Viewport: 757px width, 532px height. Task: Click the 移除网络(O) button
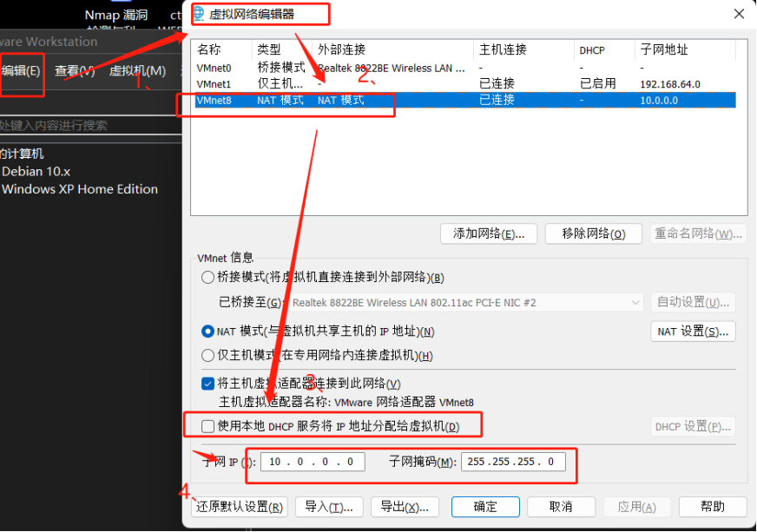[x=593, y=234]
